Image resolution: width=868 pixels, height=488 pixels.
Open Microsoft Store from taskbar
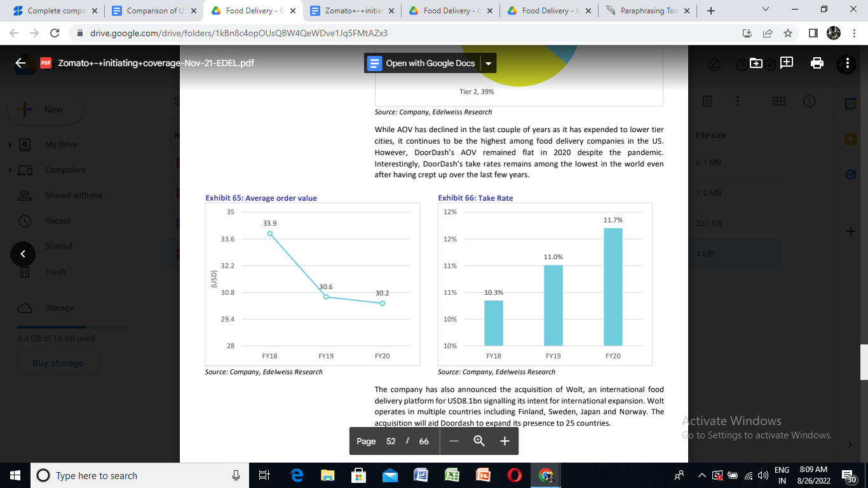tap(358, 475)
